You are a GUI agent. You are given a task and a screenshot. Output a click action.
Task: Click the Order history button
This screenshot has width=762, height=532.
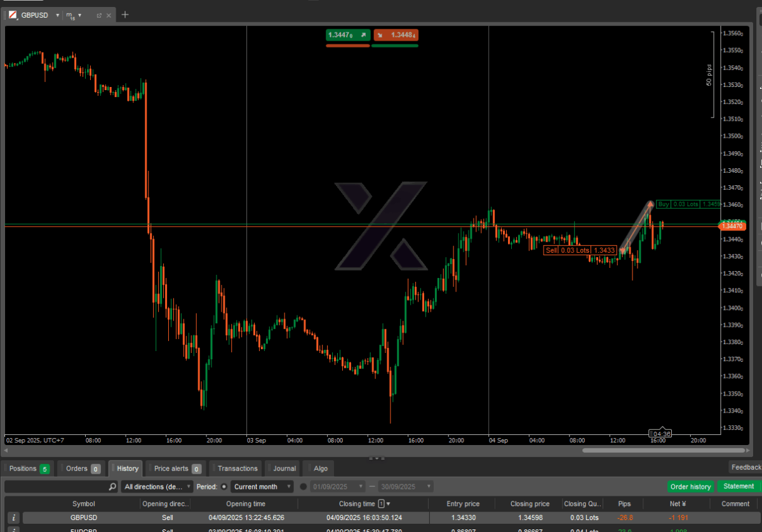690,487
